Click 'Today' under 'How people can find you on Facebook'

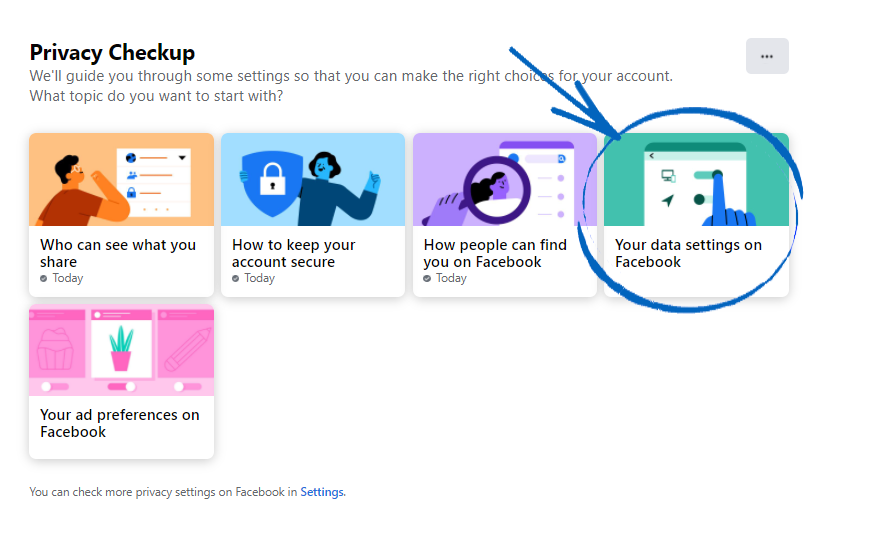click(451, 278)
